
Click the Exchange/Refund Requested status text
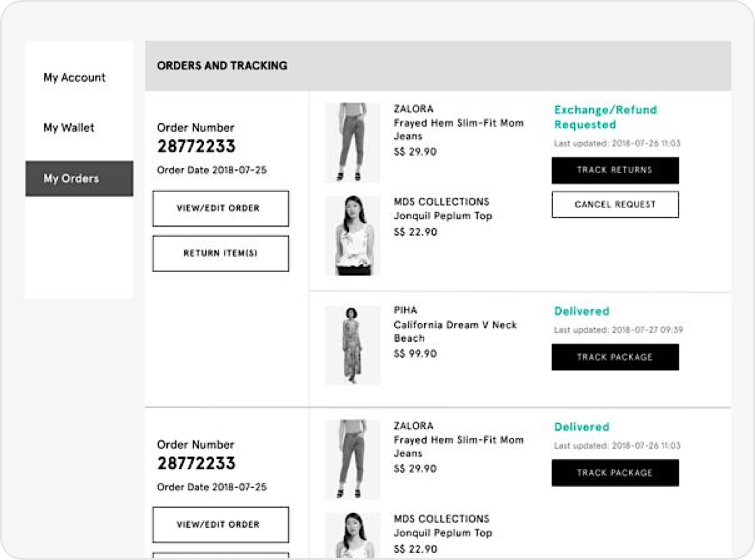point(605,117)
